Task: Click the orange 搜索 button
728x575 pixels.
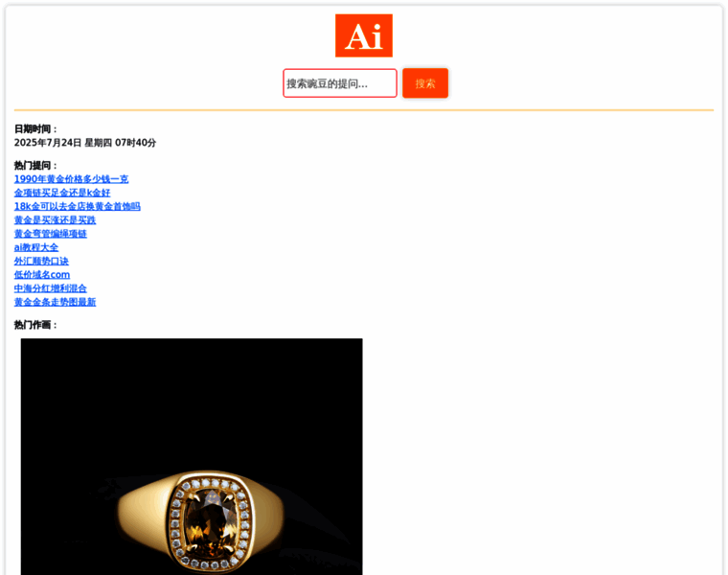Action: pyautogui.click(x=425, y=83)
